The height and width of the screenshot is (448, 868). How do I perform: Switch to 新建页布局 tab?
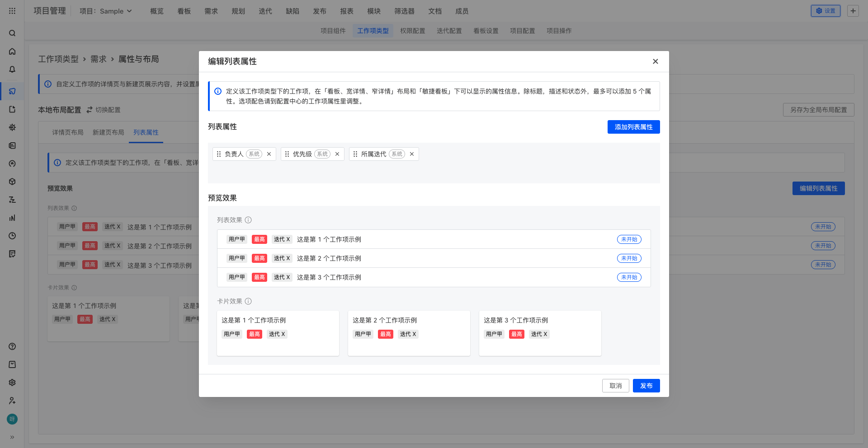tap(108, 132)
